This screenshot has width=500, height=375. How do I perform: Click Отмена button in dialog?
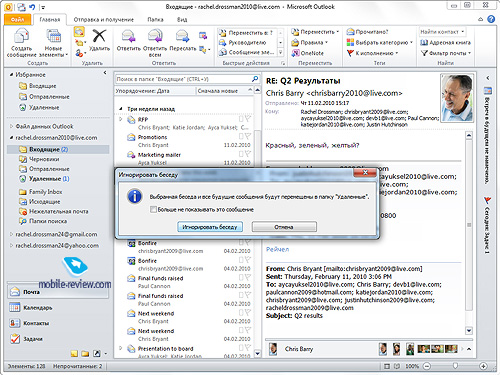coord(284,227)
